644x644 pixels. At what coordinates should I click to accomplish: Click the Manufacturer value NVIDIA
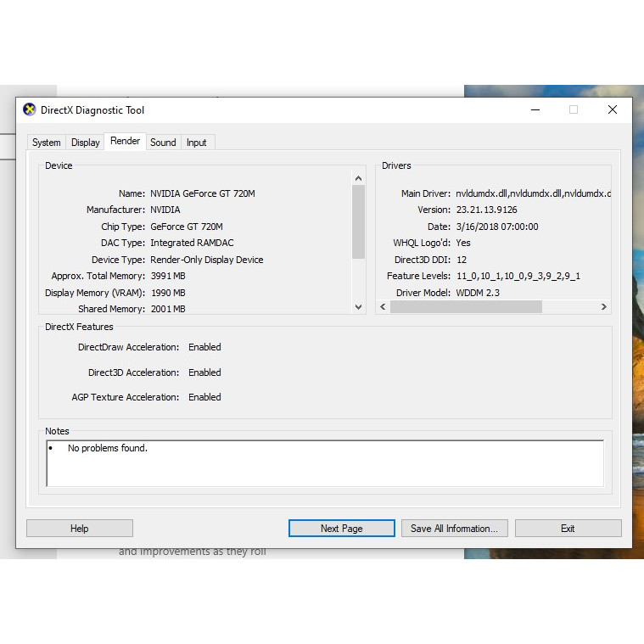(165, 210)
